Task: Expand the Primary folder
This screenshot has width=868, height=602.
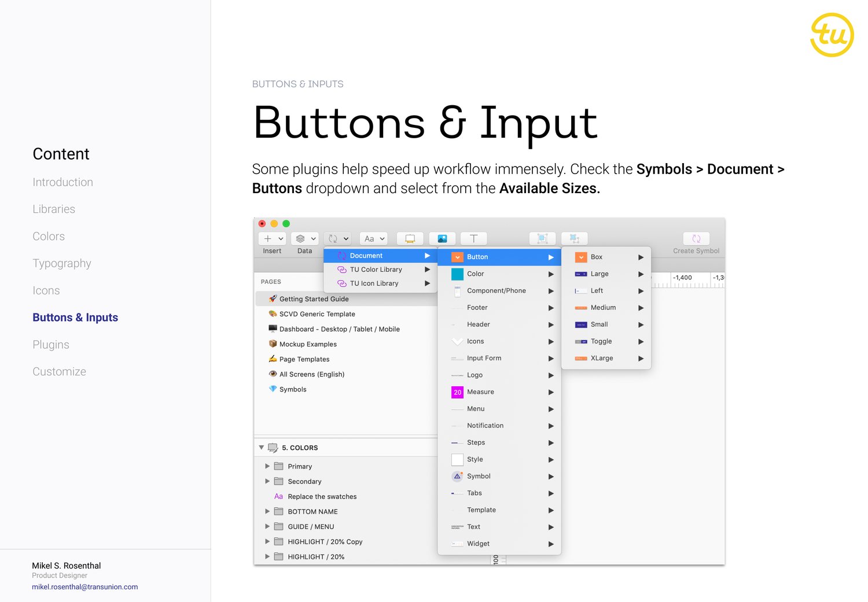Action: [x=267, y=466]
